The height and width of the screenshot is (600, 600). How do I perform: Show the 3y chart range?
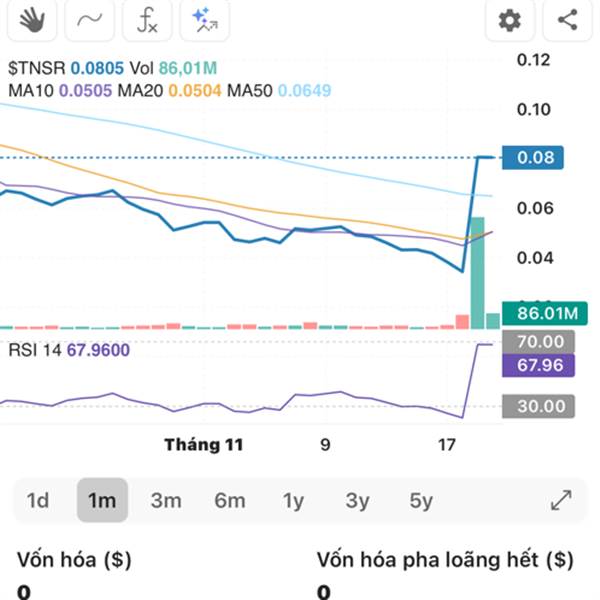[357, 500]
